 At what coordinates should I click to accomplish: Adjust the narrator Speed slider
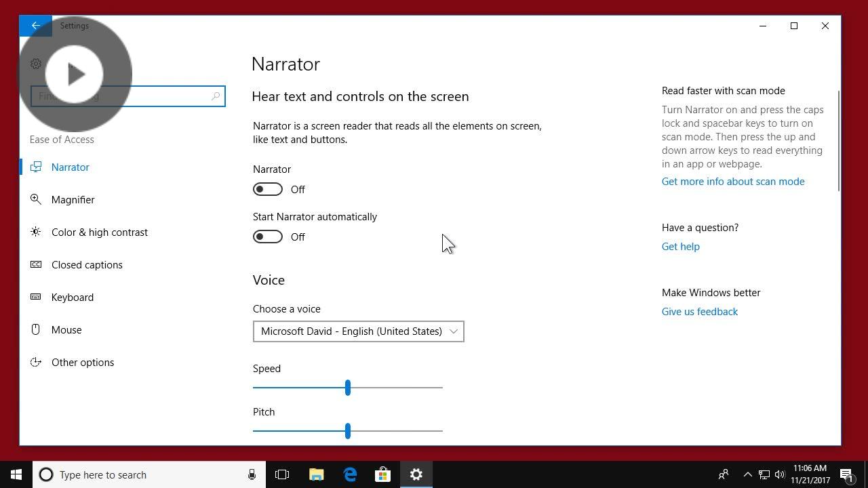[348, 387]
